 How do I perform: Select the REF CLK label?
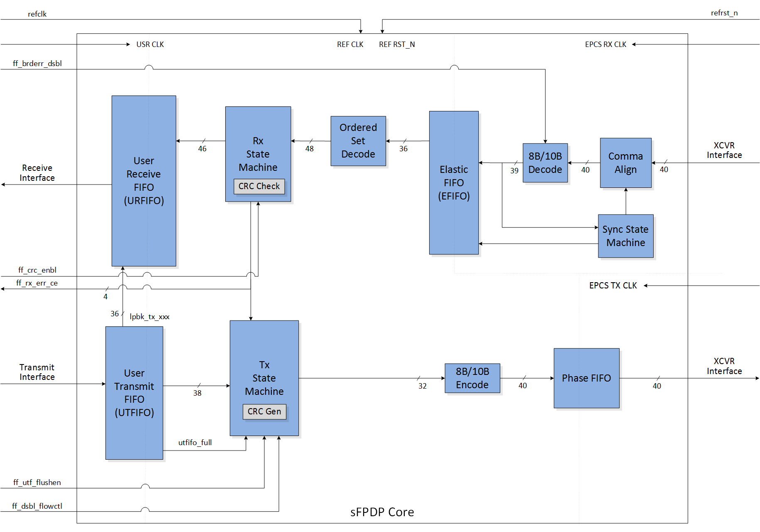click(350, 44)
